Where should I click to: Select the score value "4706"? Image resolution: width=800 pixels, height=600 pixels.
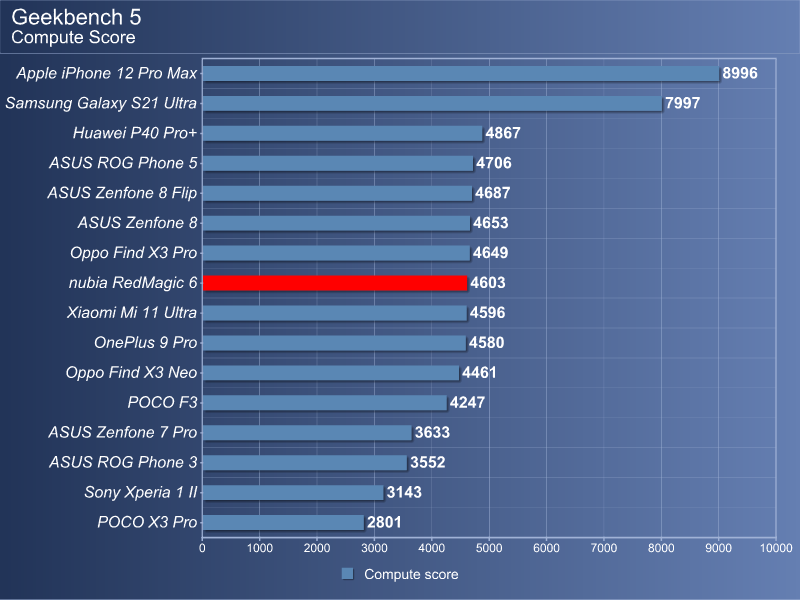pyautogui.click(x=493, y=163)
